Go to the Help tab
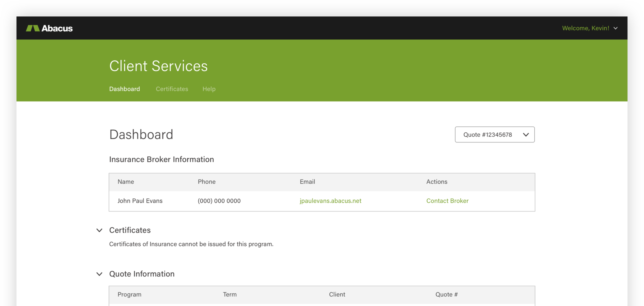The image size is (644, 306). tap(209, 89)
